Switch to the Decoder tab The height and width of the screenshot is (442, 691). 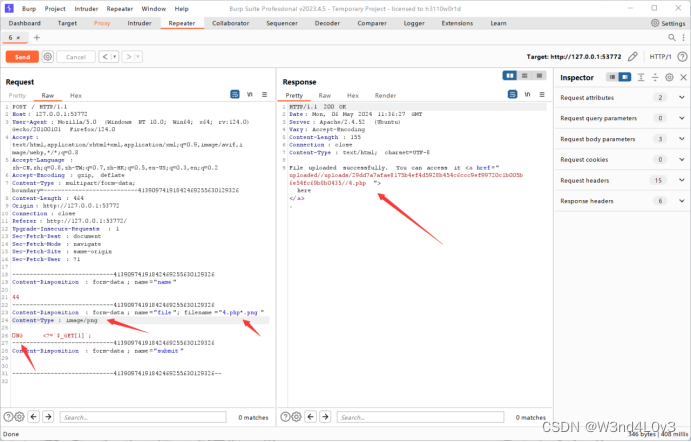[x=327, y=23]
